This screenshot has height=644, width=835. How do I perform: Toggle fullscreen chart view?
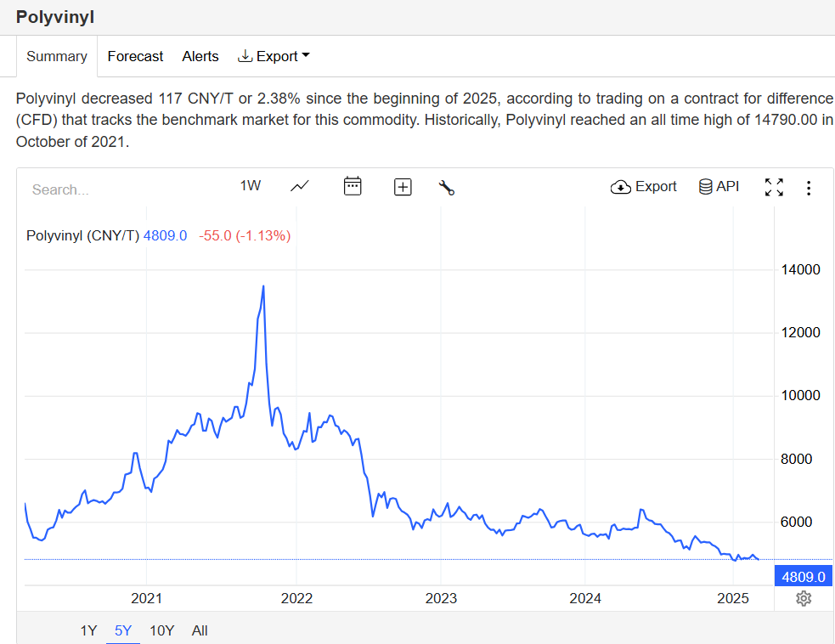[774, 188]
